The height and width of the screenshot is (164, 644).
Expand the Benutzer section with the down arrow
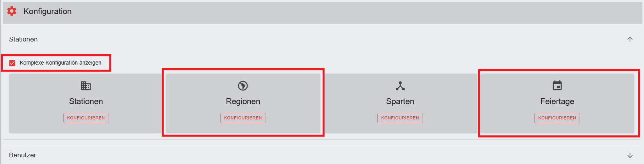pyautogui.click(x=630, y=155)
